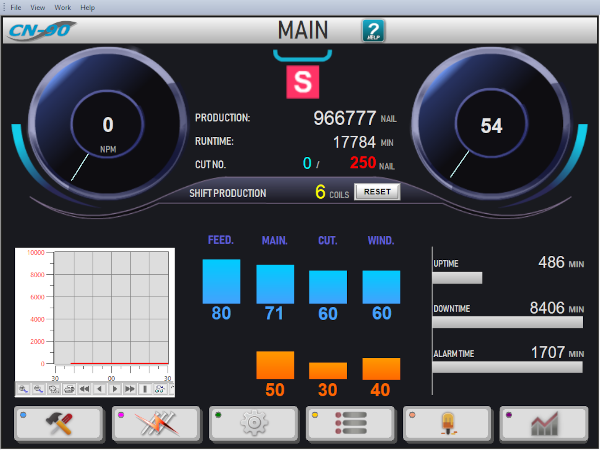Open the nails with lightning bolt button
The height and width of the screenshot is (450, 600).
pos(156,424)
